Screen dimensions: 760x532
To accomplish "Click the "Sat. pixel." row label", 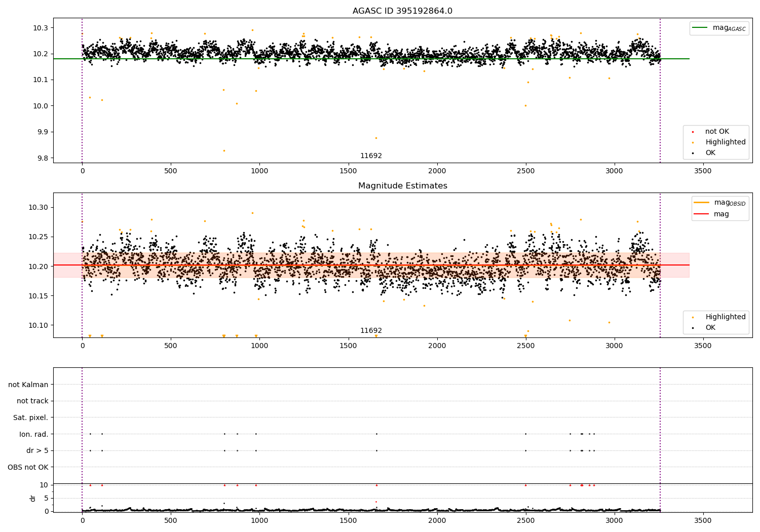I will tap(31, 418).
